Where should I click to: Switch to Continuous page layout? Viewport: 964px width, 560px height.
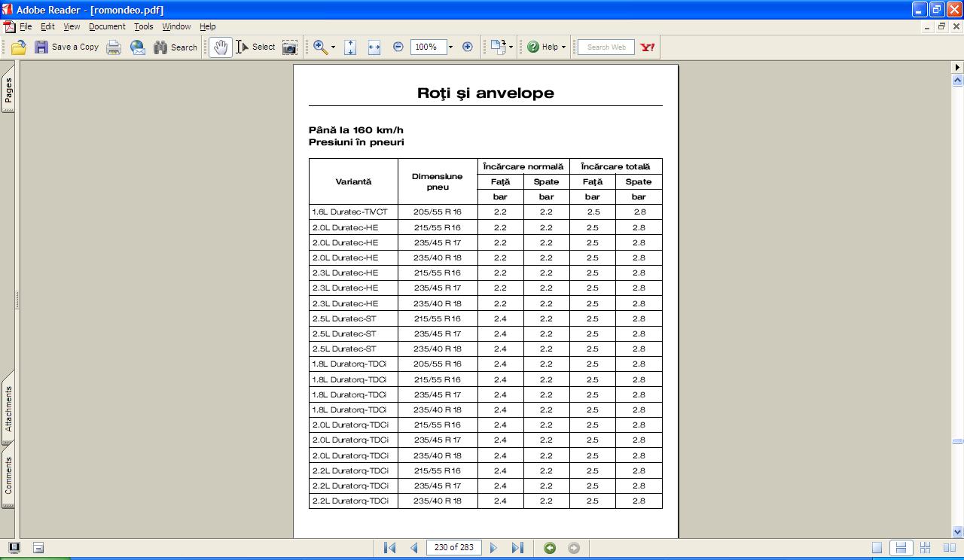[900, 548]
